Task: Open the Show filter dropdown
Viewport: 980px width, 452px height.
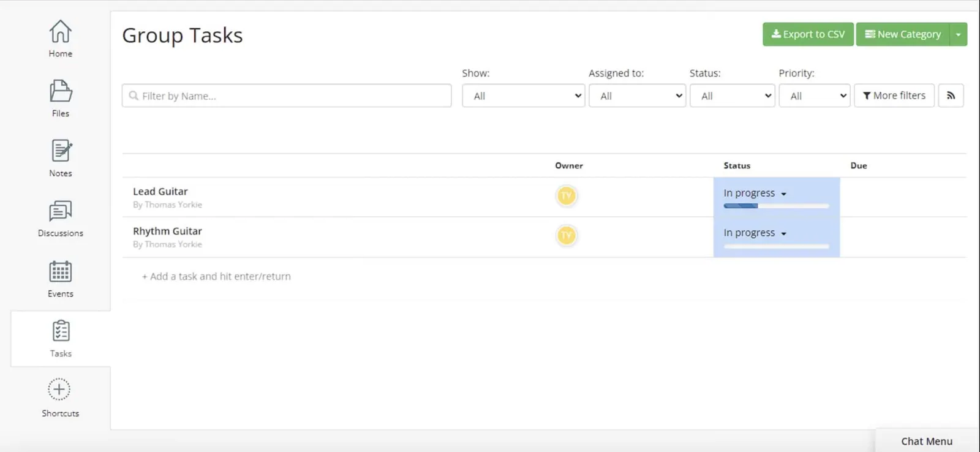Action: tap(523, 96)
